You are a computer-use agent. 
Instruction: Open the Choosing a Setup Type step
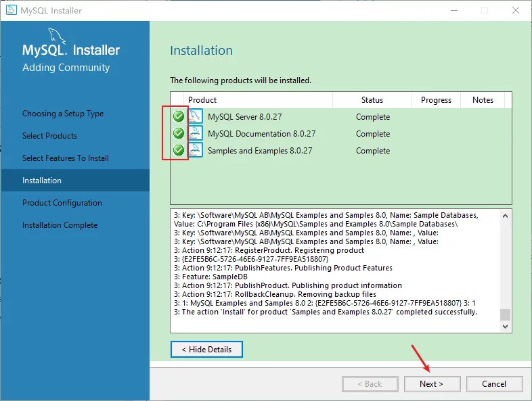(63, 114)
